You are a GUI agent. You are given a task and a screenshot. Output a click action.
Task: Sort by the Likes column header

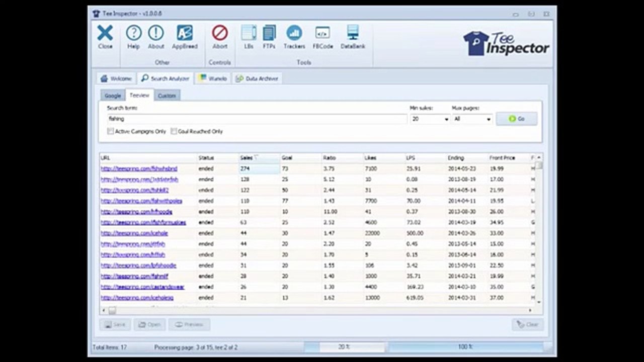point(383,158)
